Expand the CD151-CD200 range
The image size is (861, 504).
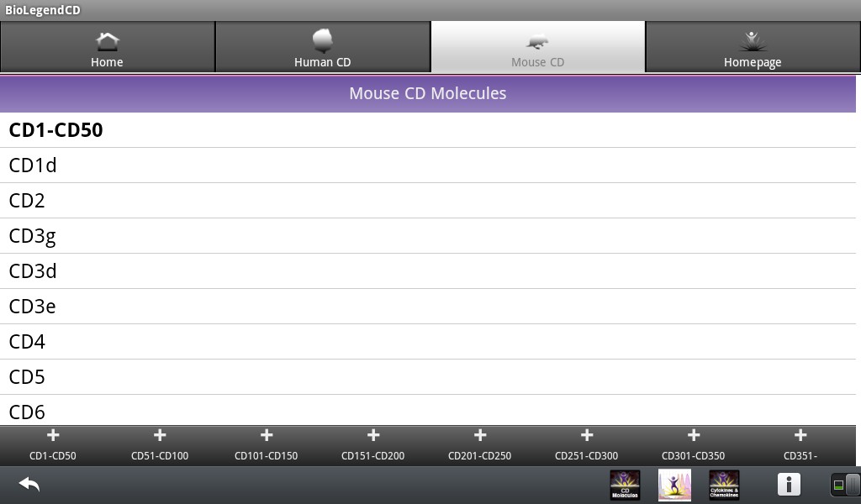point(373,444)
